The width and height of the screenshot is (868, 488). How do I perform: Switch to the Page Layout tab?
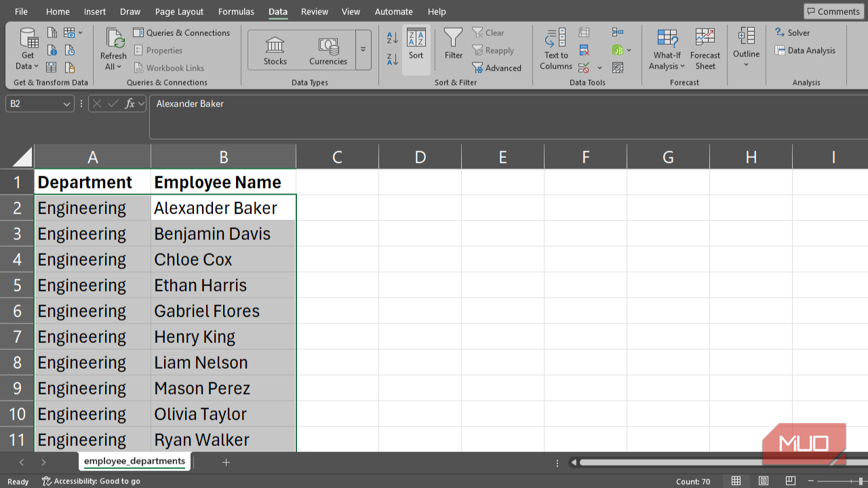(x=179, y=12)
